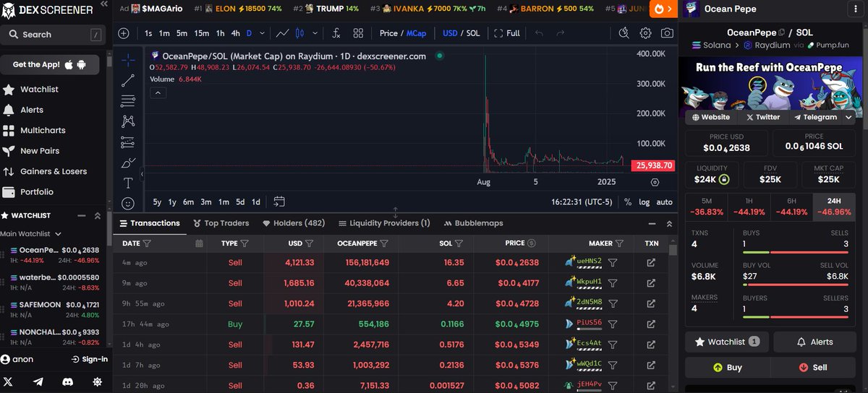Toggle theme with sun icon

98,381
